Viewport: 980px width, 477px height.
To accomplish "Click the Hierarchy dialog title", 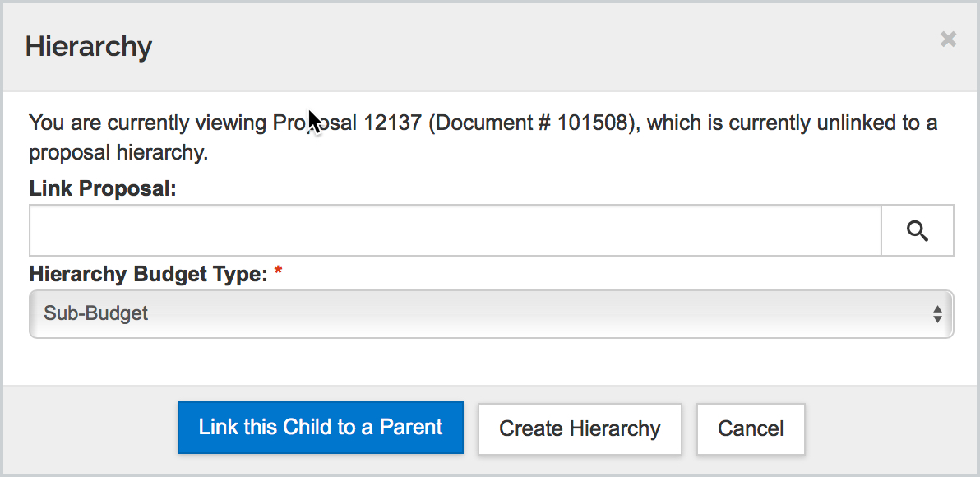I will pos(89,46).
